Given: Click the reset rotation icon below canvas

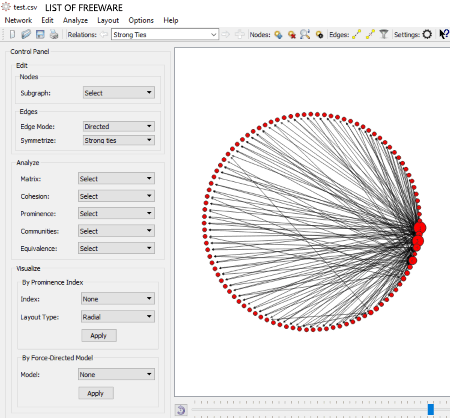Looking at the screenshot, I should click(181, 410).
